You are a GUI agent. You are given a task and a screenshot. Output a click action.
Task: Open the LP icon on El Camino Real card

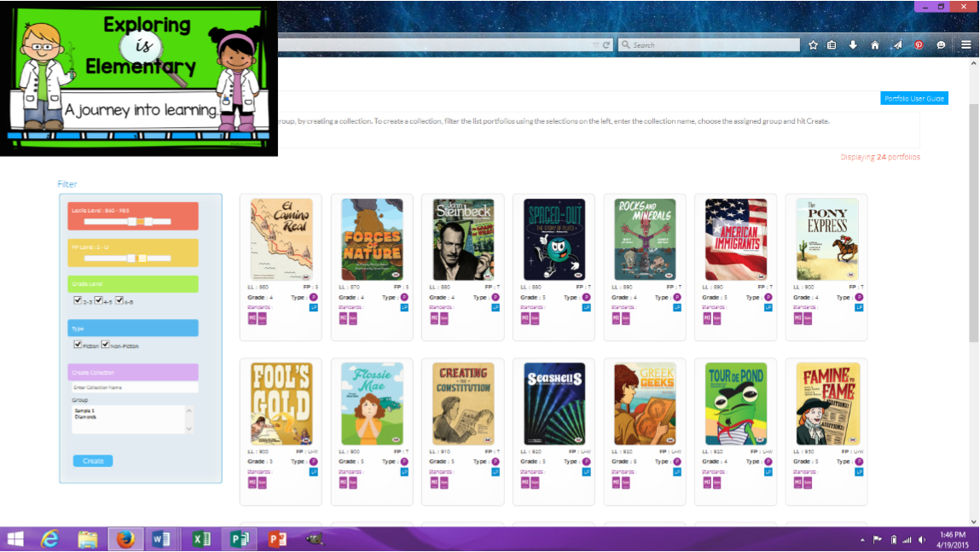tap(314, 308)
